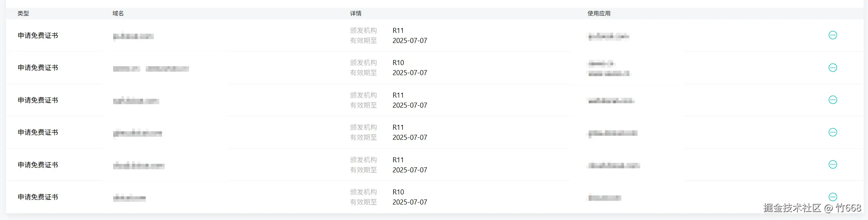This screenshot has height=220, width=868.
Task: Click 颁发机构 label in the fourth row
Action: pyautogui.click(x=363, y=127)
